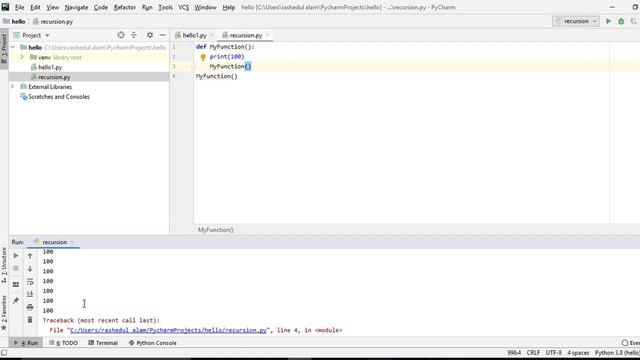Toggle scroll to end in Run console
Screen dimensions: 640x360
point(30,294)
